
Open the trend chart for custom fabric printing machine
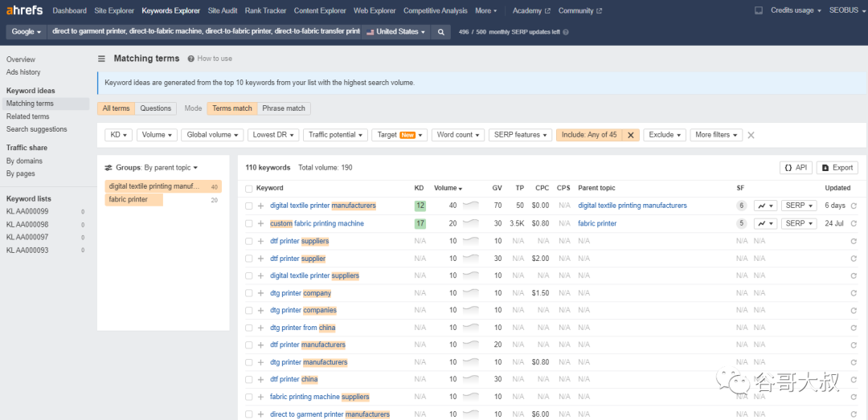(766, 223)
